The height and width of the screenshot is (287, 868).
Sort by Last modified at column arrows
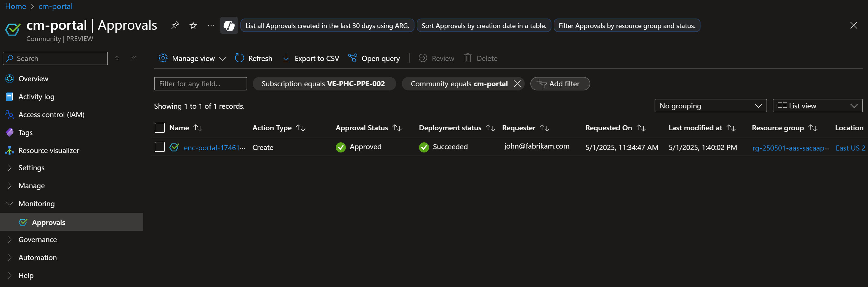pyautogui.click(x=731, y=128)
